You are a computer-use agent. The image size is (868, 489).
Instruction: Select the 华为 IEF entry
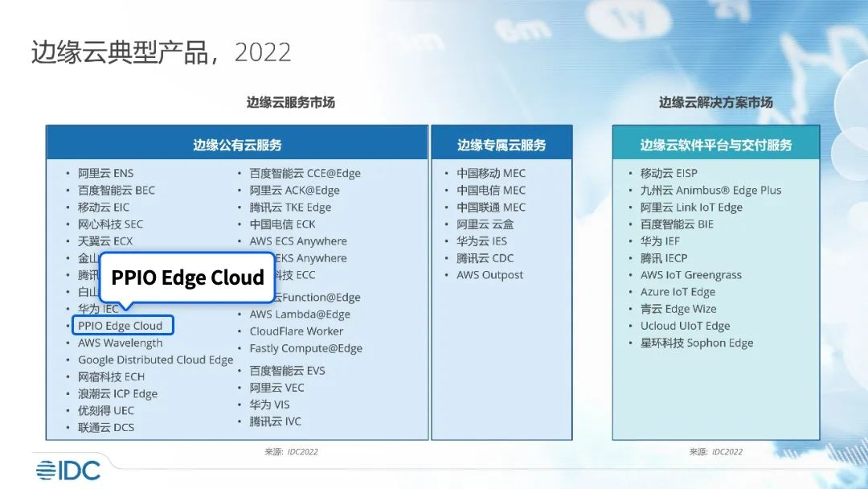(660, 241)
